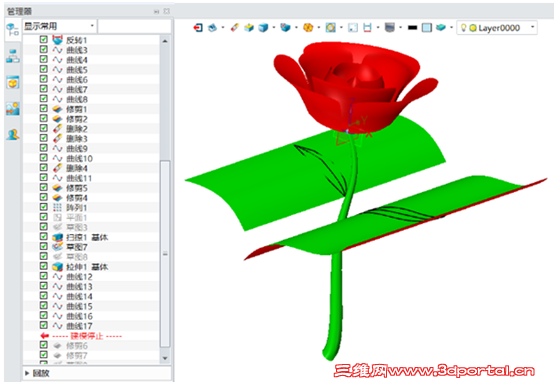Uncheck the 曲线17 feature checkbox
Screen dimensions: 554x384
pos(43,325)
